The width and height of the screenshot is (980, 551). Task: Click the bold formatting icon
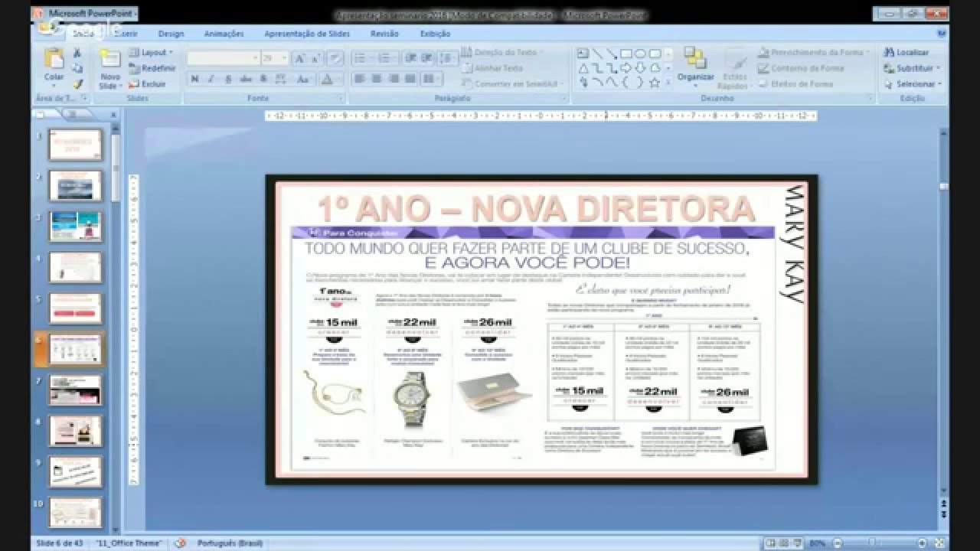195,80
